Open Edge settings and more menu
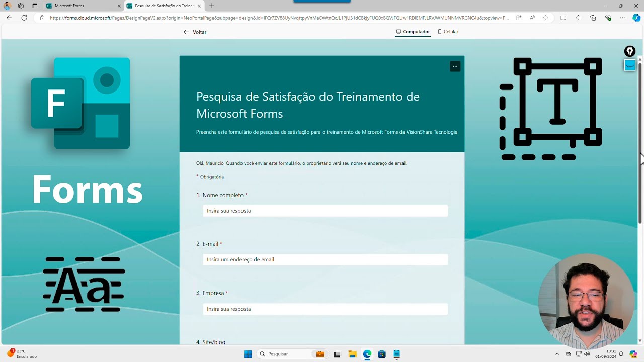The width and height of the screenshot is (644, 362). click(x=622, y=18)
